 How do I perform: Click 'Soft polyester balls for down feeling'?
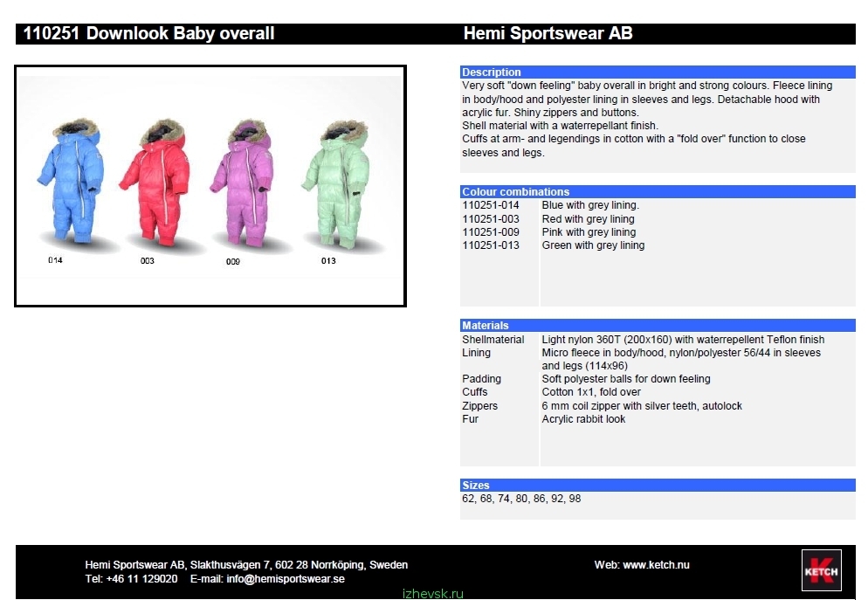pos(626,379)
